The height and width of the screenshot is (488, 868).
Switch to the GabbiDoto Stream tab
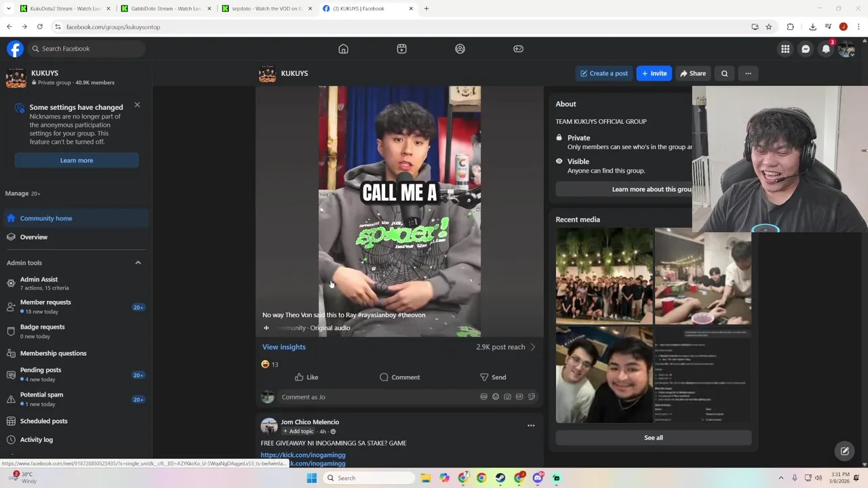(166, 8)
